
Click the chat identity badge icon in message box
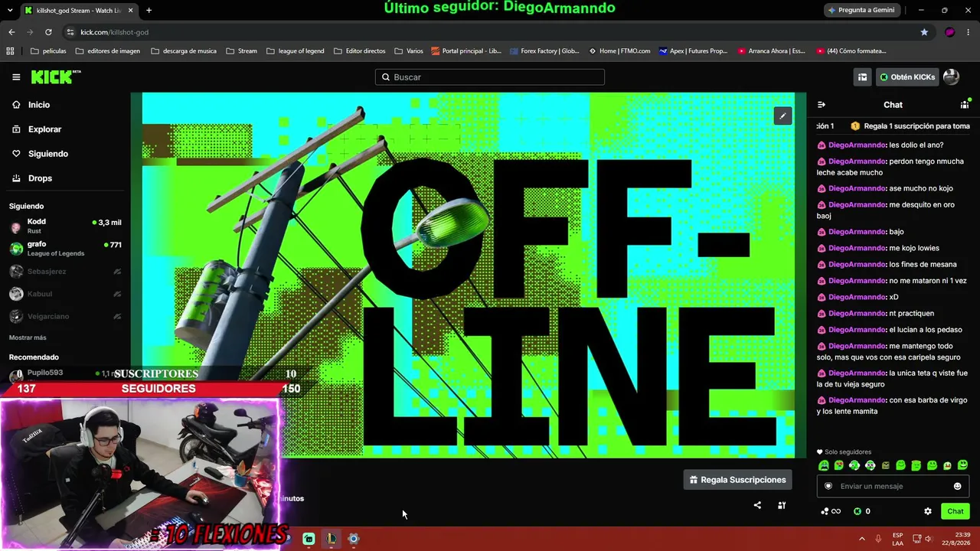(x=828, y=486)
